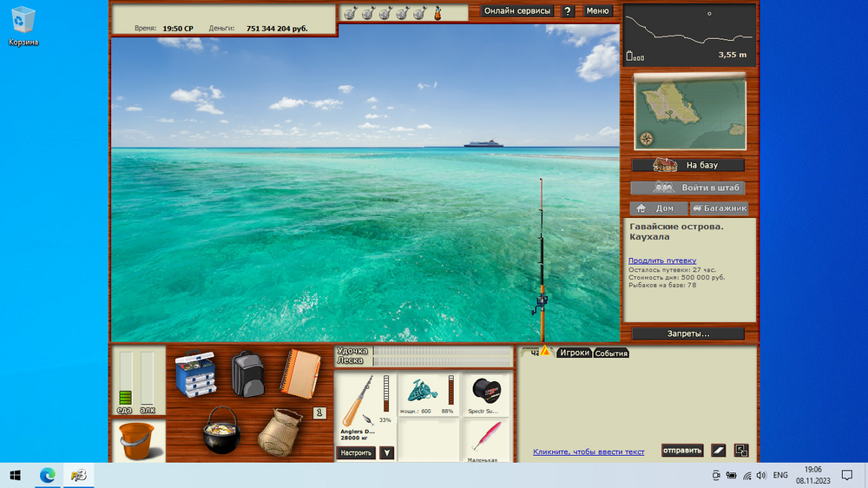Click the compass rose on the map
Viewport: 868px width, 488px height.
pyautogui.click(x=646, y=138)
